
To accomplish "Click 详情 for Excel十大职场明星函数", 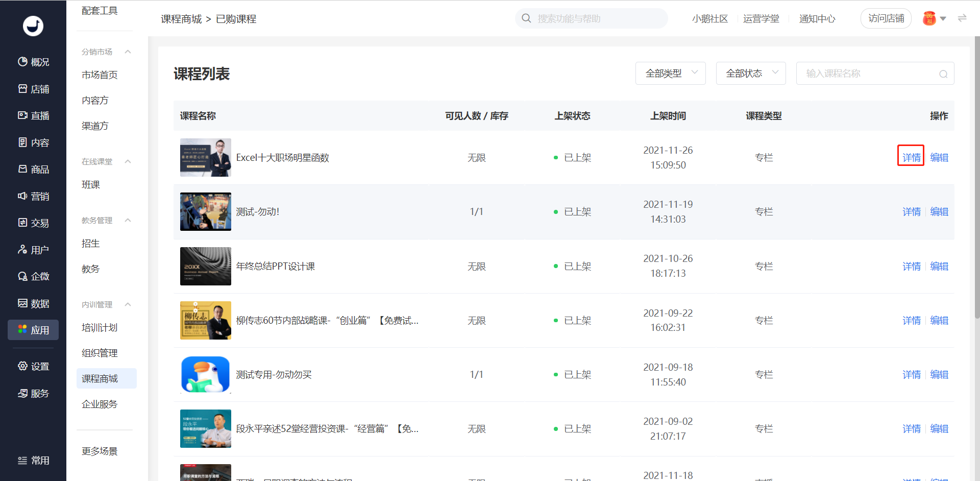I will 911,157.
